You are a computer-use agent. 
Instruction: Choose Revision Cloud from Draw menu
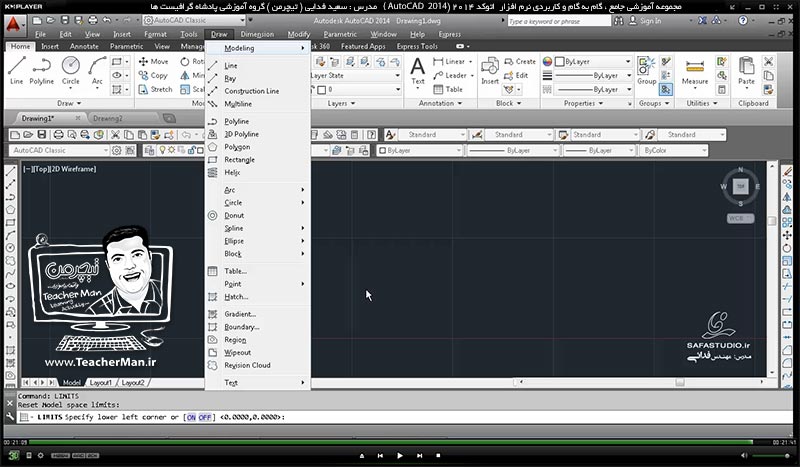pyautogui.click(x=258, y=365)
